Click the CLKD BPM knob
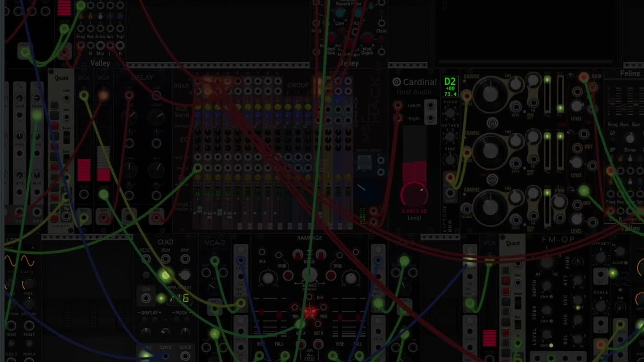The width and height of the screenshot is (644, 362). tap(185, 275)
